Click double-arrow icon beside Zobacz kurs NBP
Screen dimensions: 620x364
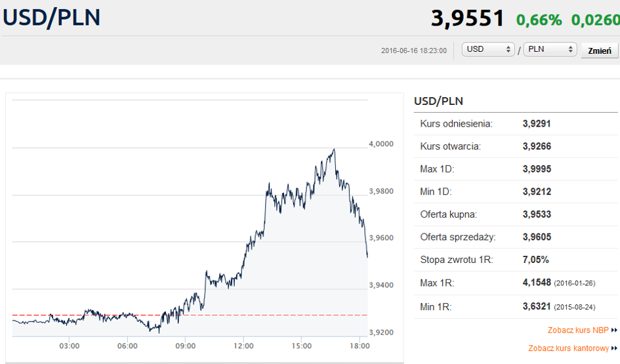[614, 331]
